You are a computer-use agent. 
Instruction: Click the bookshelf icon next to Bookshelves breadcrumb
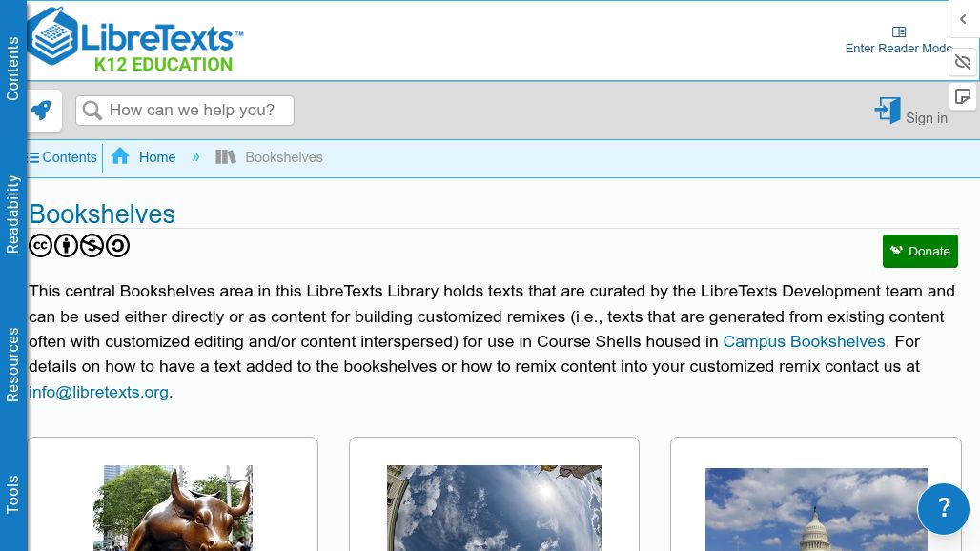point(225,156)
